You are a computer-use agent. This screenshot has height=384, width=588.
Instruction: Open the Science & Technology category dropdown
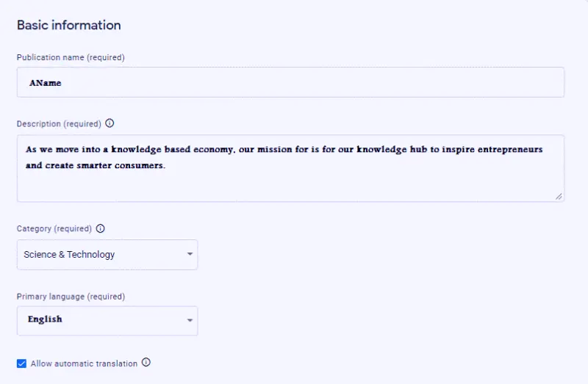point(107,255)
